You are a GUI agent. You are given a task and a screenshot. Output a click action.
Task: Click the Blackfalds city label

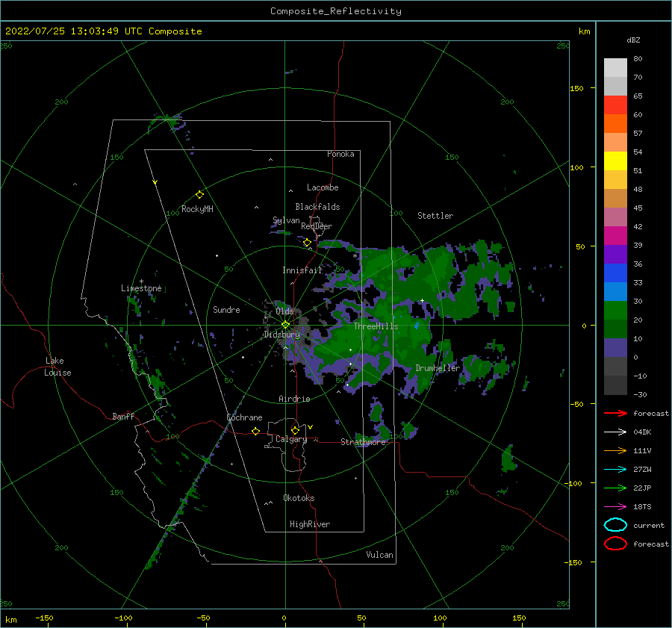317,207
